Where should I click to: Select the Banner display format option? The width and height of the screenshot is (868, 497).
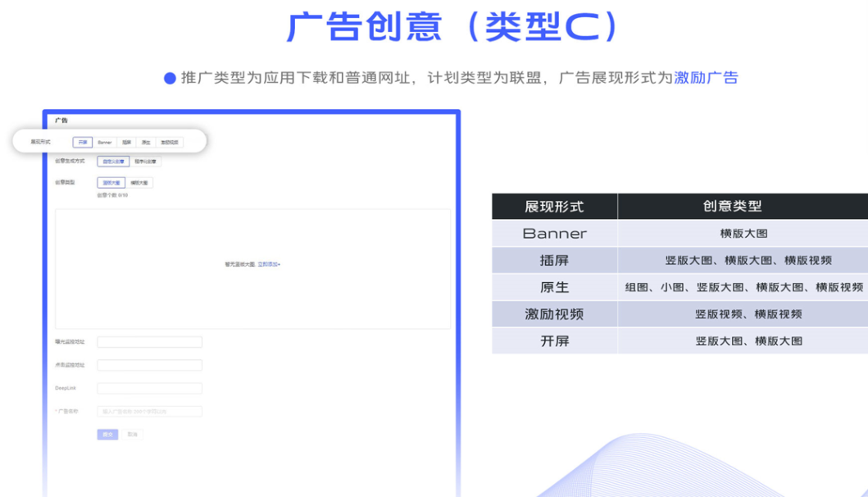[105, 142]
